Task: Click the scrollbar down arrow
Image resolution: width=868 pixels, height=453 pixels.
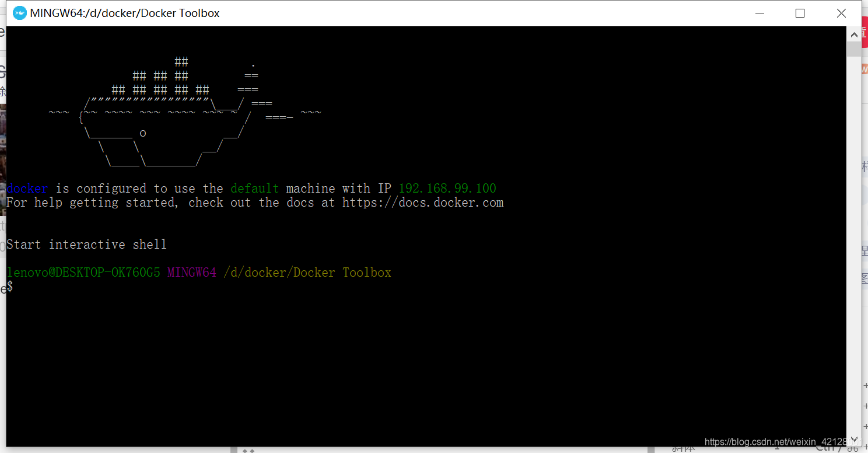Action: 853,439
